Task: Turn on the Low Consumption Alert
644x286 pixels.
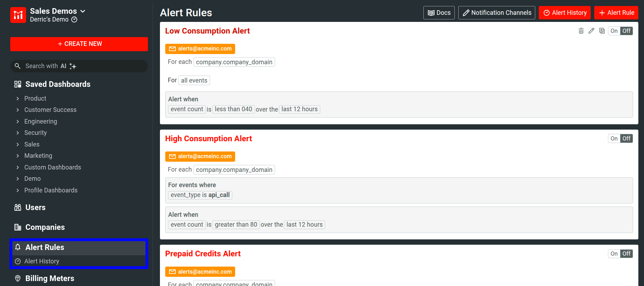Action: [614, 31]
